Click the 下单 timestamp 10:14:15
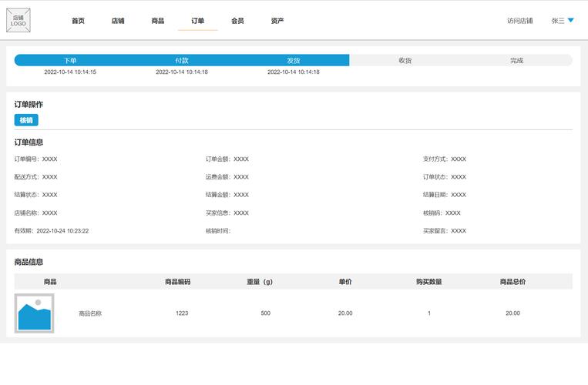 70,72
